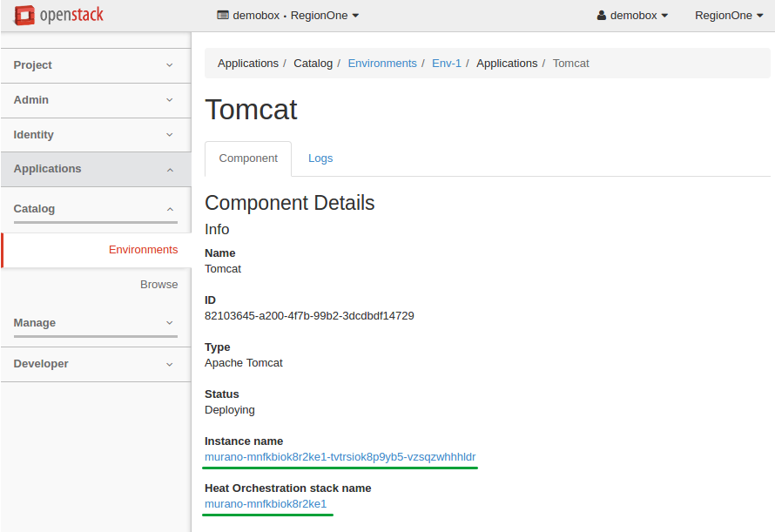Viewport: 775px width, 532px height.
Task: Switch to the Logs tab
Action: tap(320, 158)
